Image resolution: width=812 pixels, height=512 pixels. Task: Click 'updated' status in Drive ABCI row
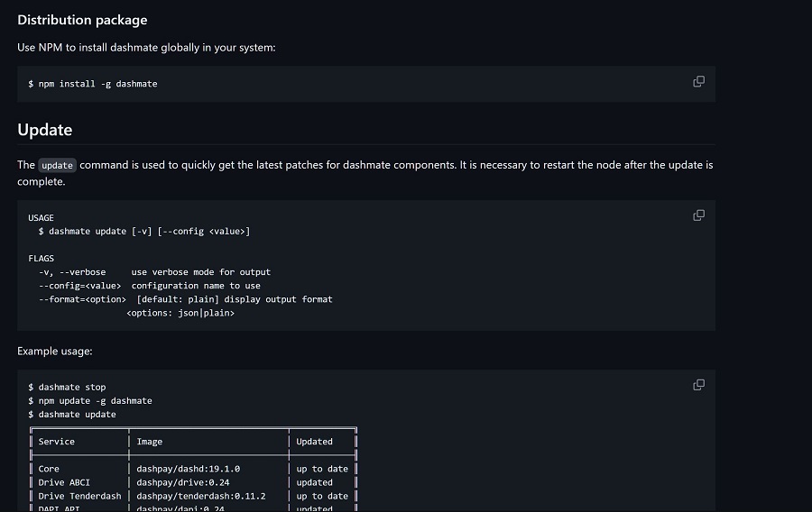[314, 482]
